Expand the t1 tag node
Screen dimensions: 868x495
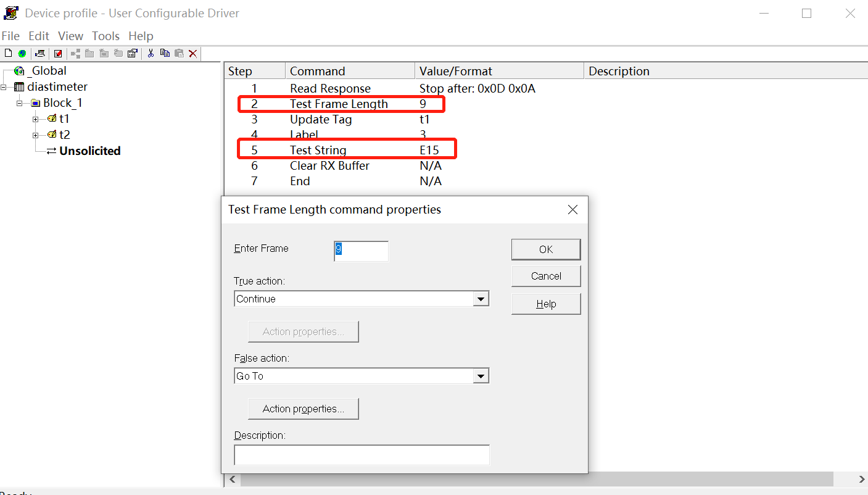36,119
